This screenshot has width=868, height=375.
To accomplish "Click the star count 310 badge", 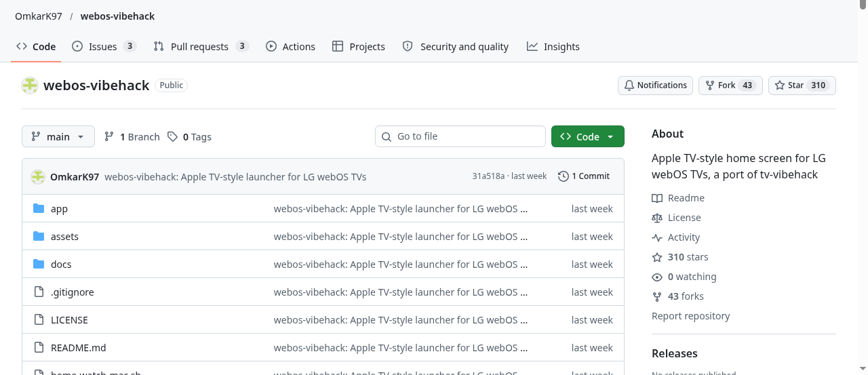I will click(x=818, y=85).
